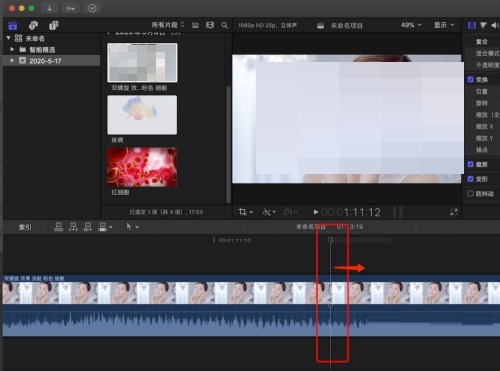Viewport: 500px width, 371px height.
Task: Click the 复合 section label in inspector
Action: point(482,42)
